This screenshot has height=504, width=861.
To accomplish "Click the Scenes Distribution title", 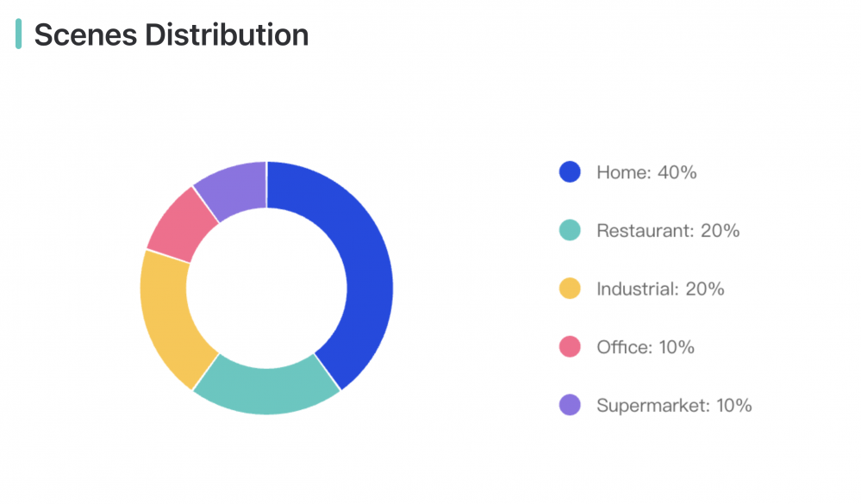I will (172, 34).
